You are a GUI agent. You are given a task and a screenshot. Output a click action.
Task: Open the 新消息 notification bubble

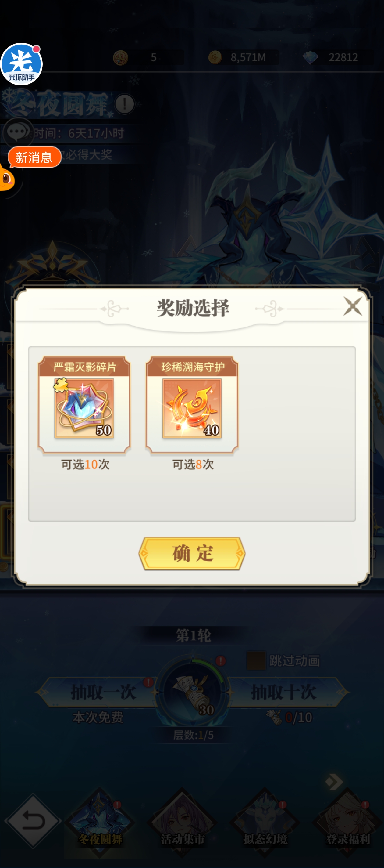(x=34, y=157)
